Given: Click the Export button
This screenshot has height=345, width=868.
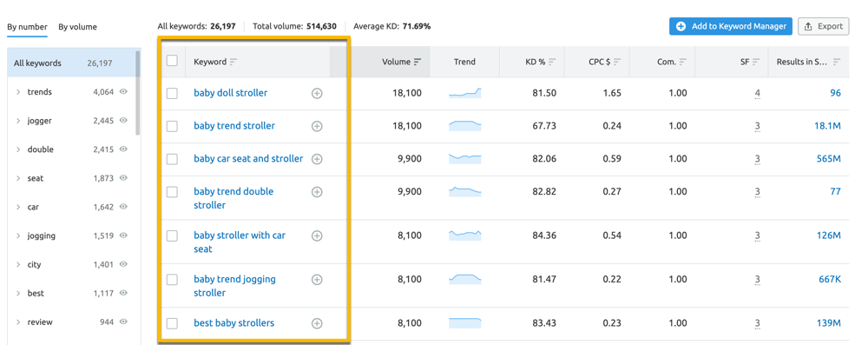Looking at the screenshot, I should pyautogui.click(x=823, y=26).
